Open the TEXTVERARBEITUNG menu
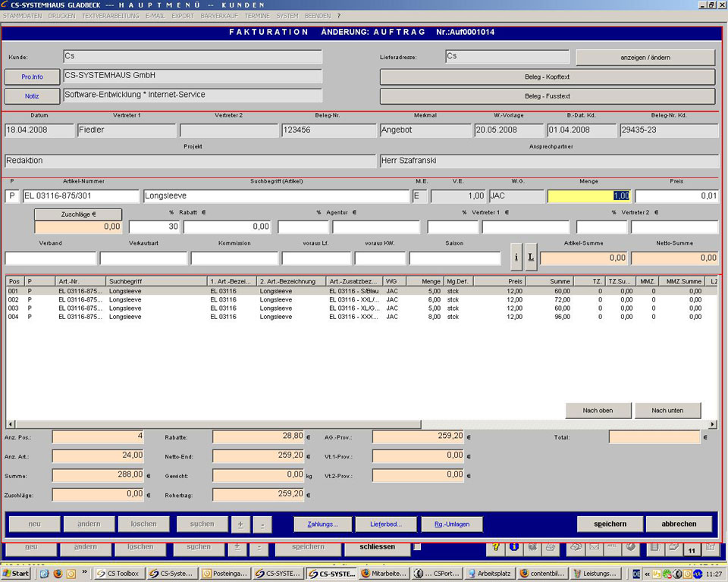 (111, 15)
